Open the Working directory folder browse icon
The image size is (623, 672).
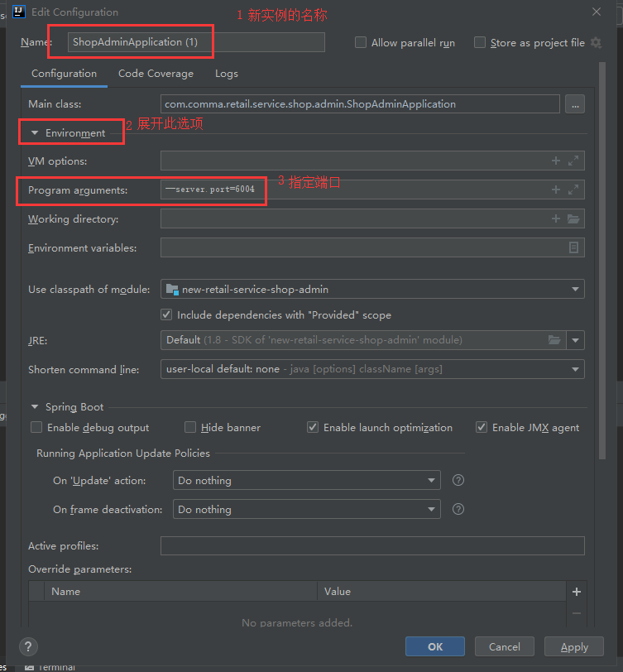(573, 219)
